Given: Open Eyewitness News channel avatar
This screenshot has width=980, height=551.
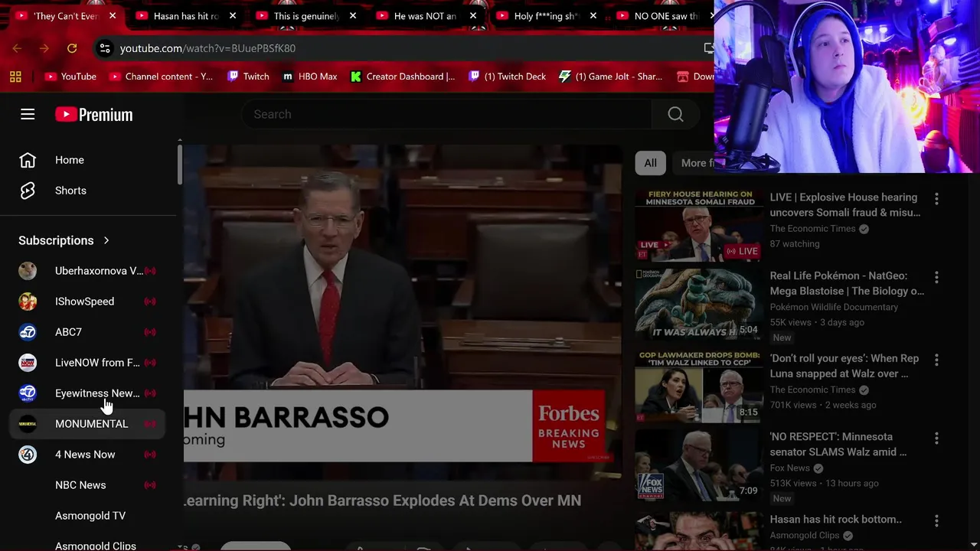Looking at the screenshot, I should pyautogui.click(x=28, y=393).
